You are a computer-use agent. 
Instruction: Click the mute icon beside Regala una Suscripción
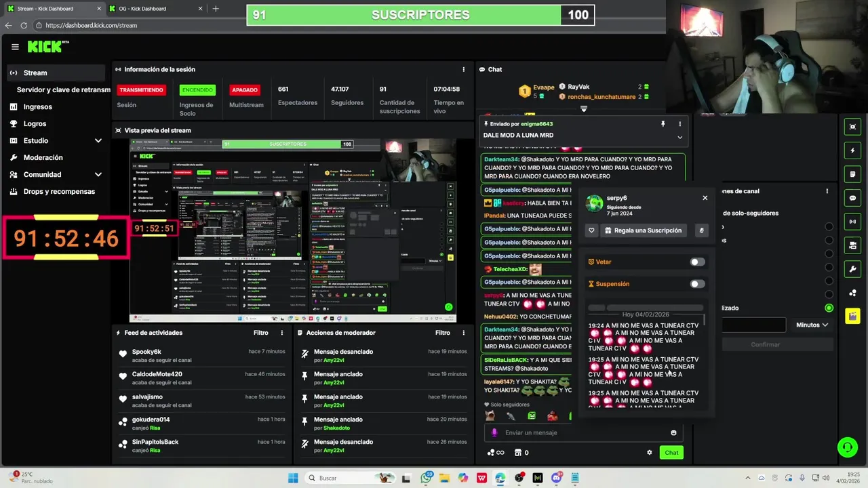tap(701, 230)
